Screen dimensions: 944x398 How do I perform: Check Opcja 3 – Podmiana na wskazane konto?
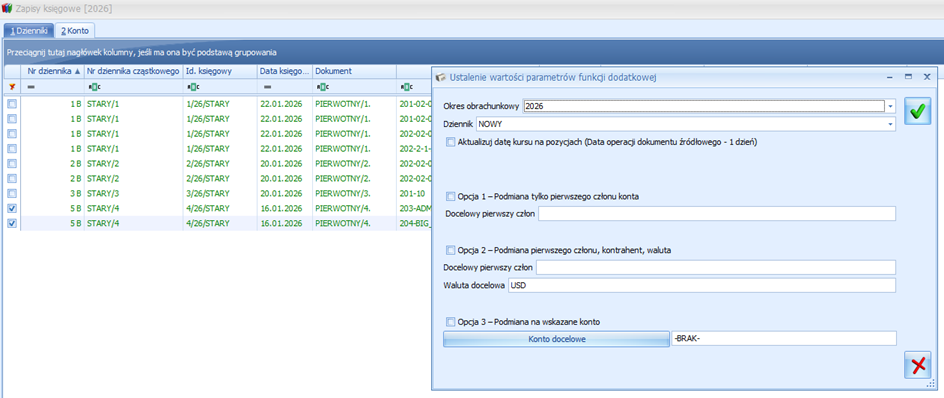pyautogui.click(x=451, y=322)
